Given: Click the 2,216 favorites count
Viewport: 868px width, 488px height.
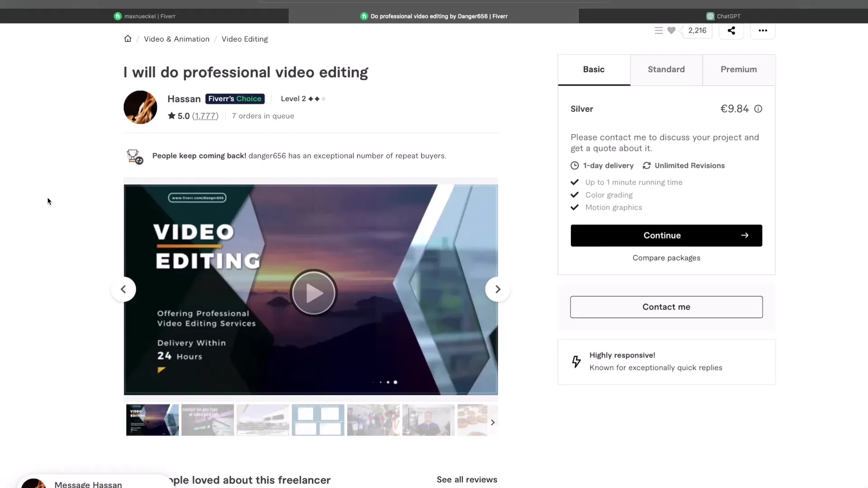Looking at the screenshot, I should tap(697, 30).
